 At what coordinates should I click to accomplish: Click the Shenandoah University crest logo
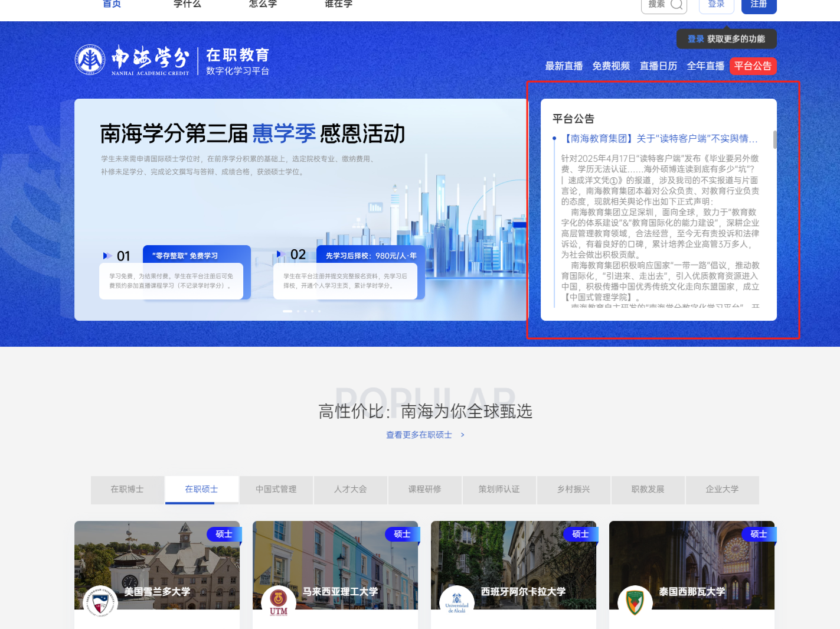pos(100,603)
